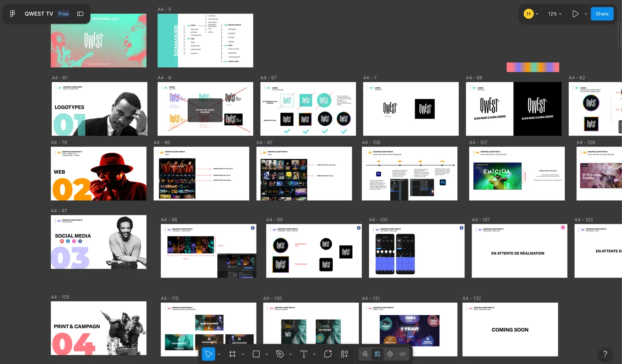The height and width of the screenshot is (364, 622).
Task: Select the Move tool
Action: click(208, 354)
